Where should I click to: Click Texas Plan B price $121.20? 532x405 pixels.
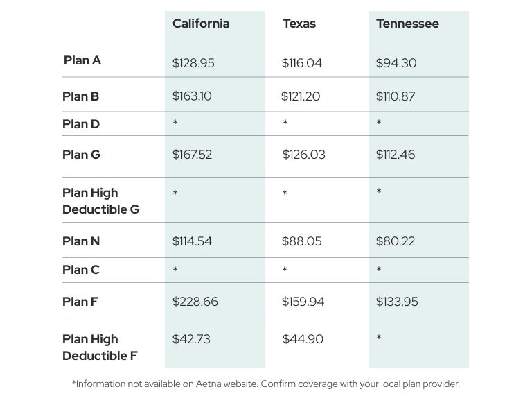point(301,96)
